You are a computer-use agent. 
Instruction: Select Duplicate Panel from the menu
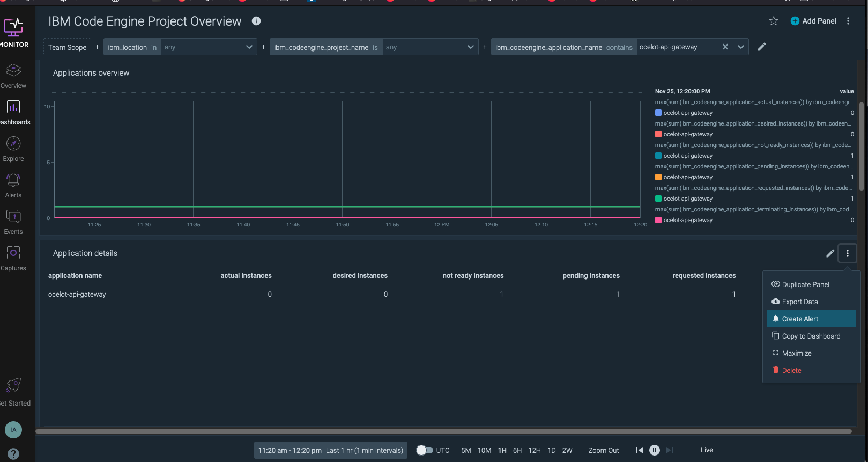tap(812, 284)
